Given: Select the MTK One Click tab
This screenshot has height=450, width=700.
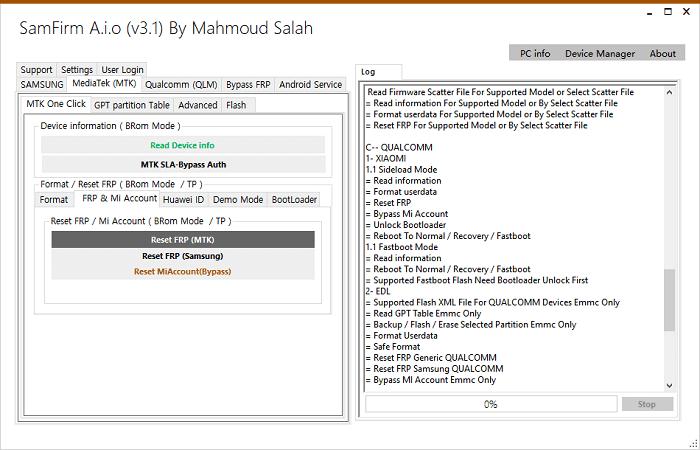Looking at the screenshot, I should point(56,104).
